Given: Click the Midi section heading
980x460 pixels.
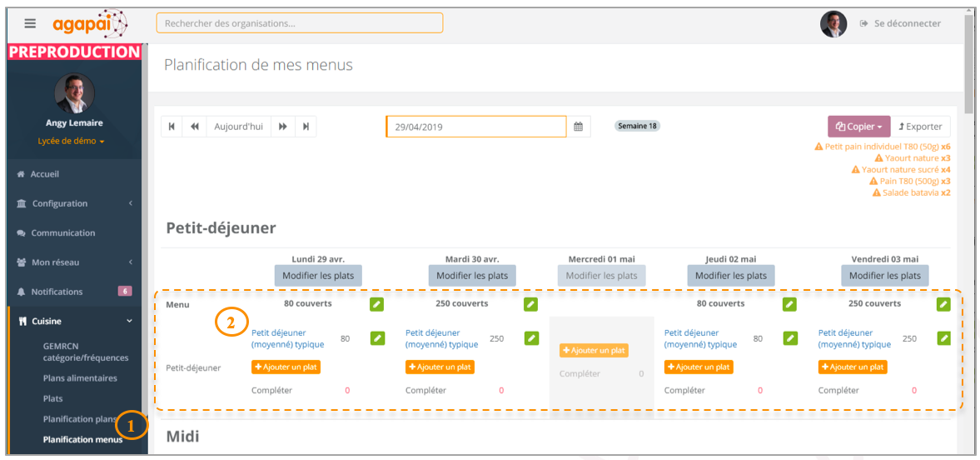Looking at the screenshot, I should tap(182, 436).
